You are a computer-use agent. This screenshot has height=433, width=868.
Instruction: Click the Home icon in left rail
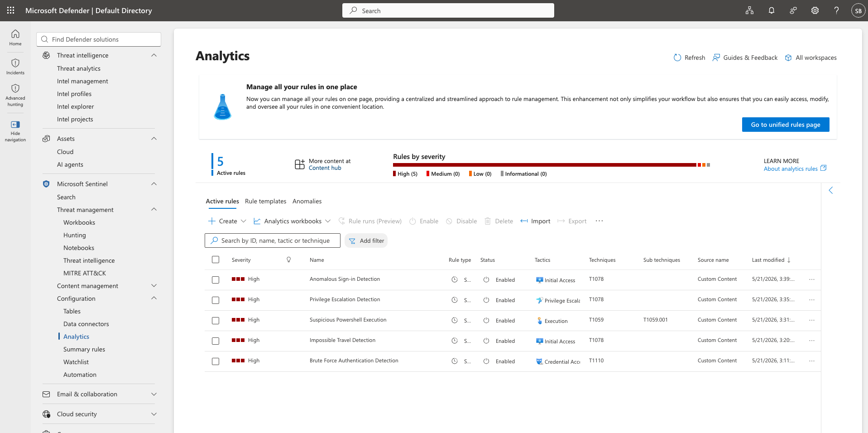(15, 34)
